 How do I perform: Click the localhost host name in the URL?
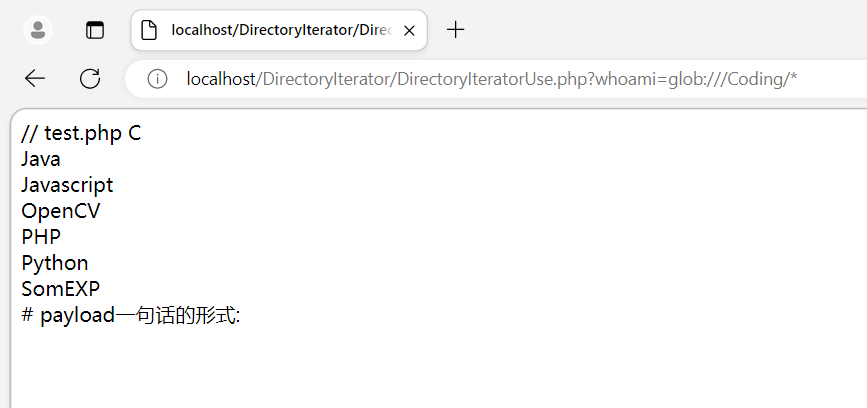tap(221, 79)
